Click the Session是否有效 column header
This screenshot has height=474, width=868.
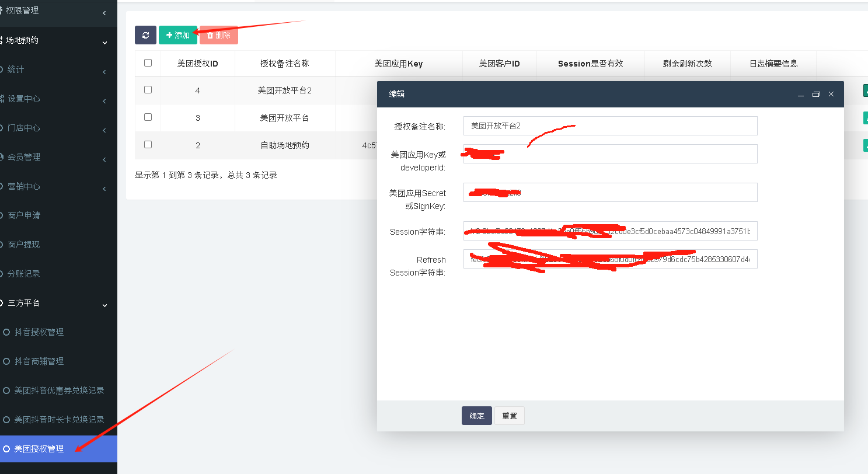(x=590, y=64)
